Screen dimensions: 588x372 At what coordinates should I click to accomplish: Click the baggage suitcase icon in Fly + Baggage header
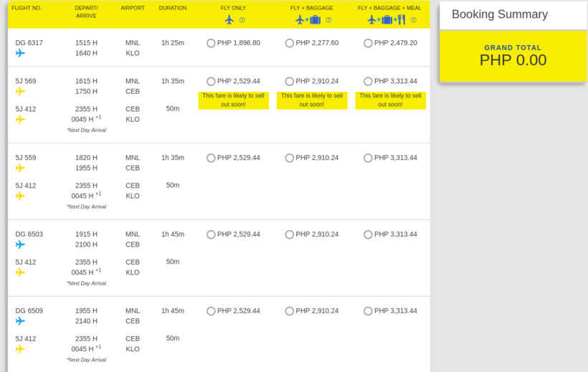(x=316, y=19)
